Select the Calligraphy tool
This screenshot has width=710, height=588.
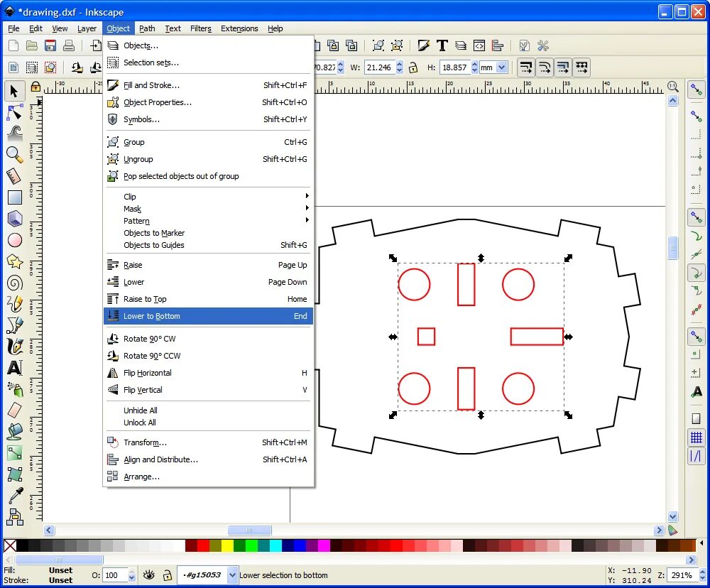14,347
